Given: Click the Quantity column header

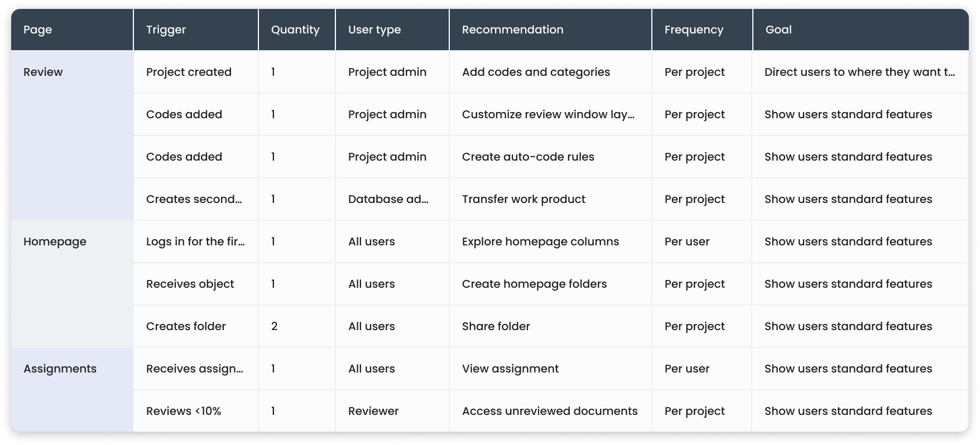Looking at the screenshot, I should click(x=297, y=30).
